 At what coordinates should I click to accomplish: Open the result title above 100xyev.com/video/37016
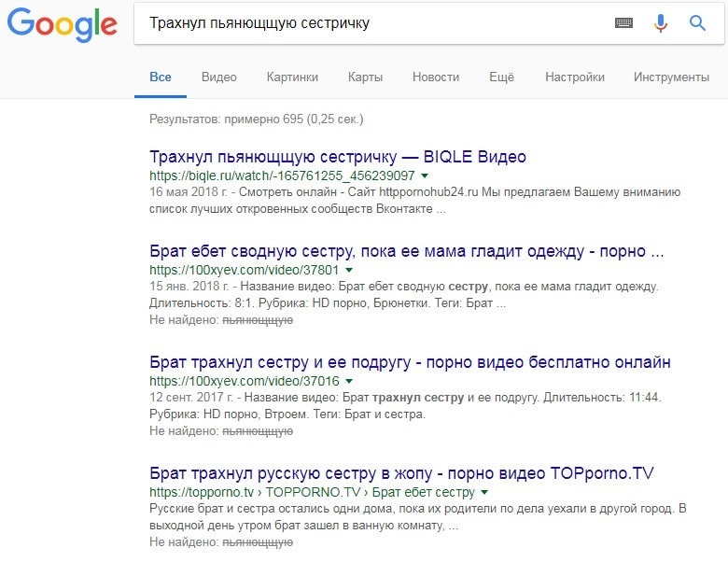pyautogui.click(x=410, y=362)
